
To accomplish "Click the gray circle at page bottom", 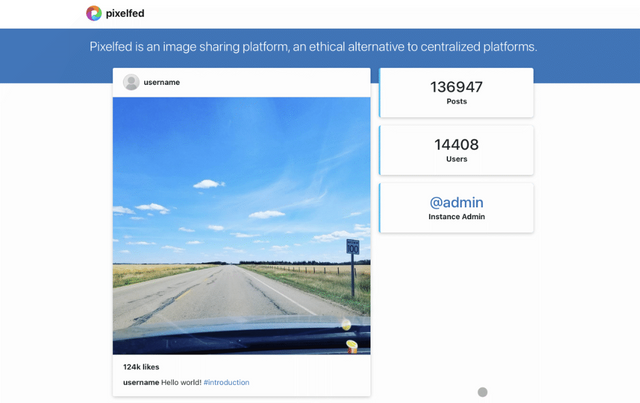I will tap(482, 392).
